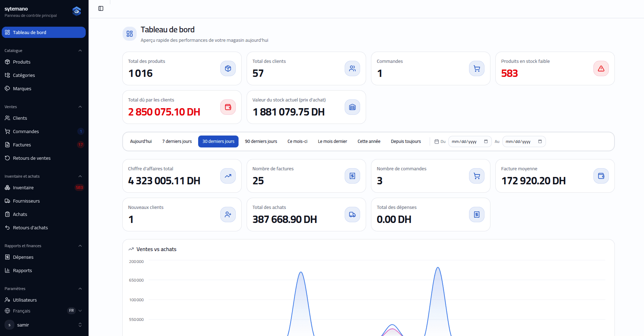Click the warehouse icon on stock value card
Image resolution: width=644 pixels, height=336 pixels.
(352, 107)
